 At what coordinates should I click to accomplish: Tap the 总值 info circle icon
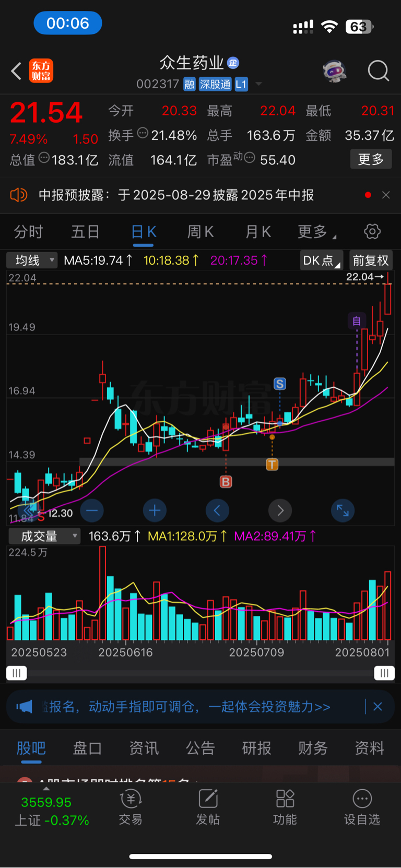click(44, 158)
